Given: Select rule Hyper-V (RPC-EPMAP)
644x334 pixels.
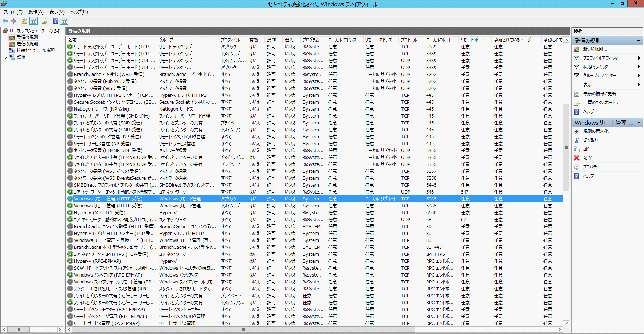Looking at the screenshot, I should 315,261.
